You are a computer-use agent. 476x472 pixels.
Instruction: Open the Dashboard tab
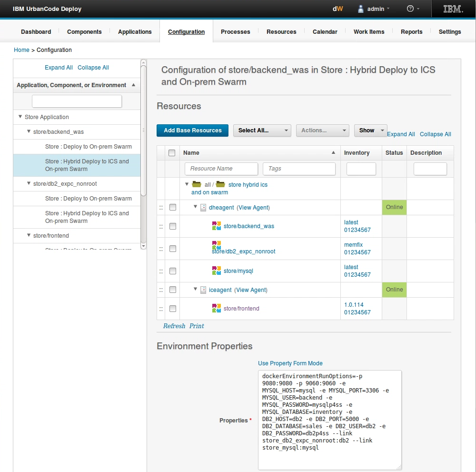point(36,32)
